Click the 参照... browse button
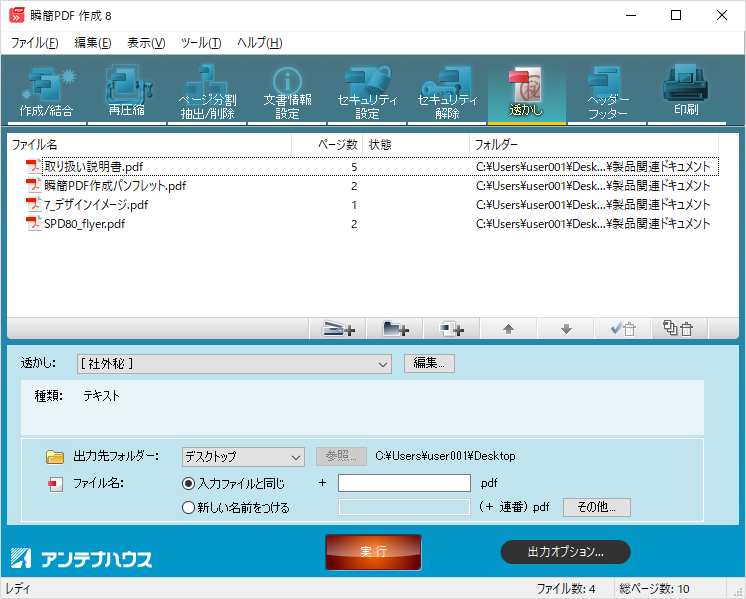The image size is (746, 599). point(341,456)
